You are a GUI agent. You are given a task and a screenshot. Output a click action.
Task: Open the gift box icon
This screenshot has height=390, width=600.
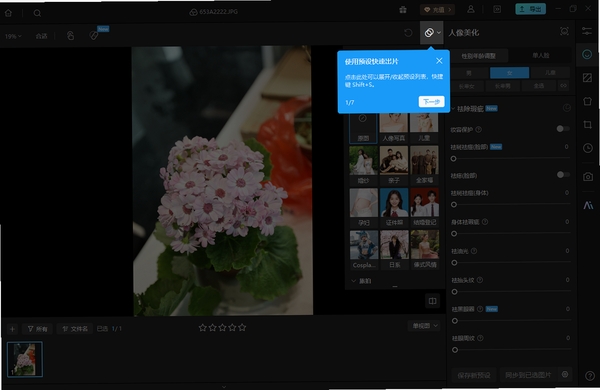click(x=403, y=10)
